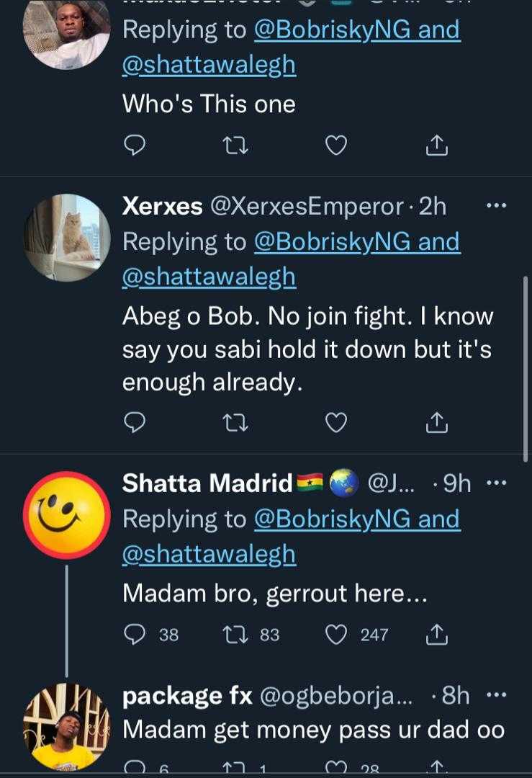Like the Xerxes tweet
This screenshot has width=532, height=778.
(336, 424)
